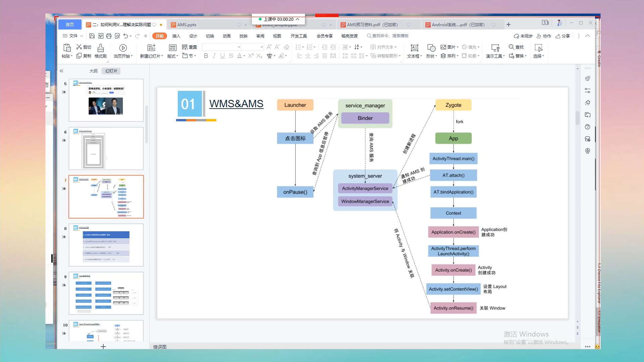The image size is (644, 362).
Task: Click the Shapes (形状) icon
Action: [431, 48]
